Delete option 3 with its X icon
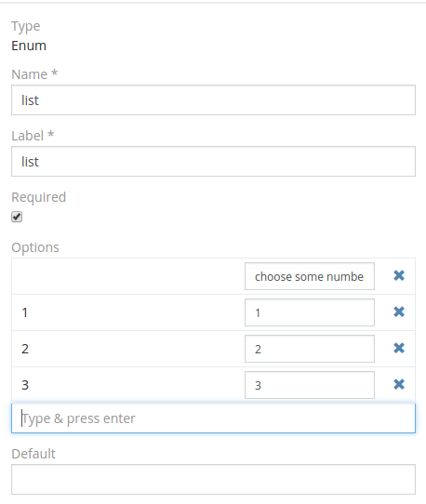This screenshot has width=426, height=504. [x=399, y=384]
